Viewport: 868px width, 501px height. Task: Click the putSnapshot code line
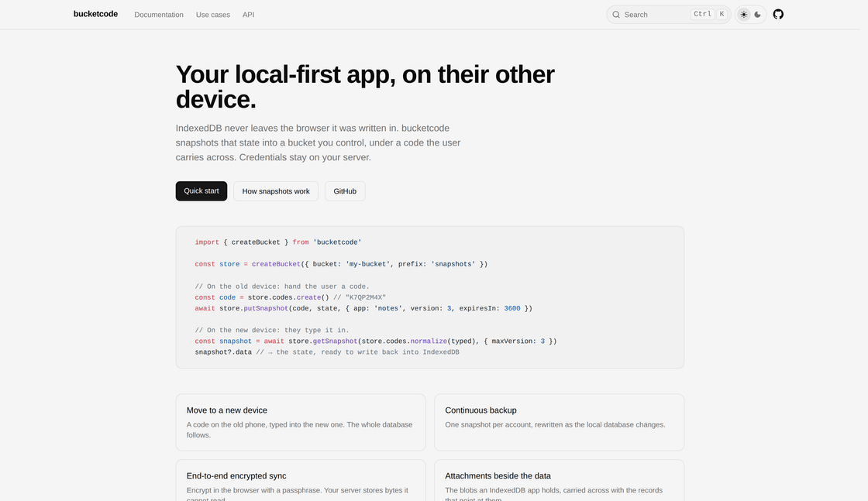[x=363, y=308]
